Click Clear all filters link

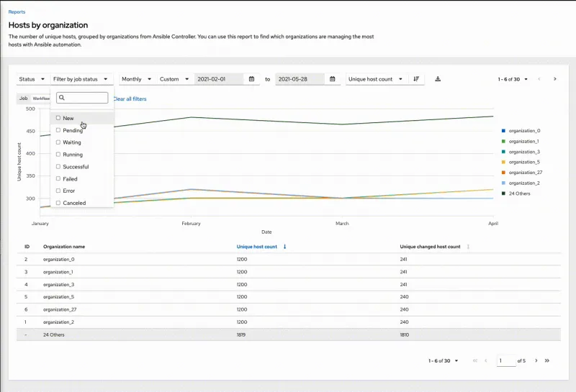[130, 99]
